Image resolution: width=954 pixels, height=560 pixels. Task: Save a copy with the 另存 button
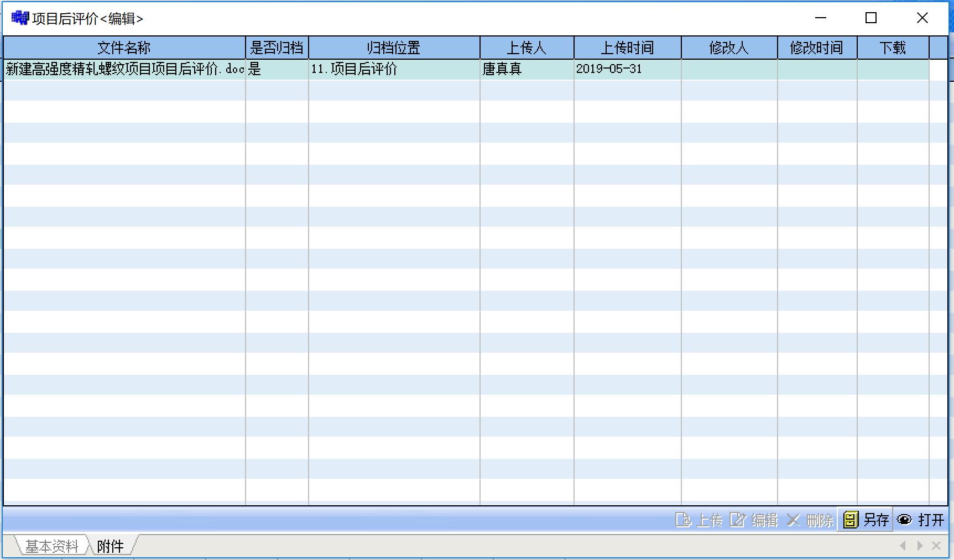pos(866,520)
